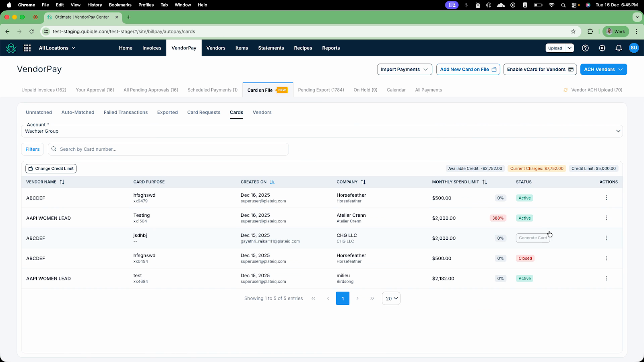Go to the next results page

357,298
